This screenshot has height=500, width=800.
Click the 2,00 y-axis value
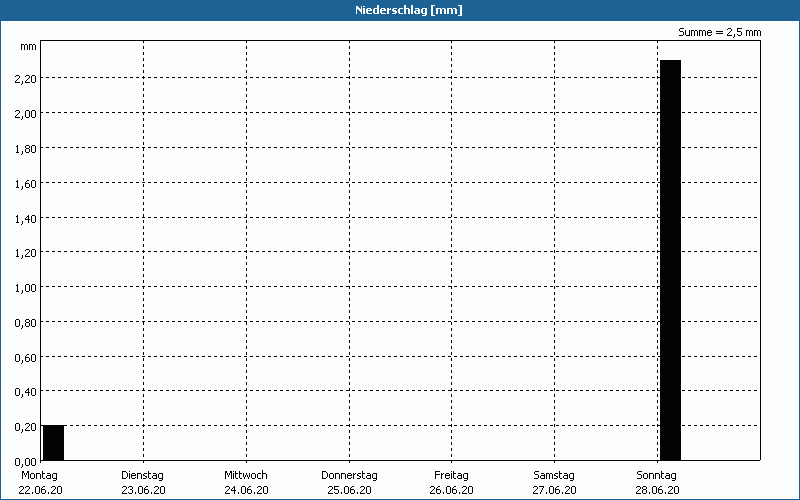[x=26, y=113]
